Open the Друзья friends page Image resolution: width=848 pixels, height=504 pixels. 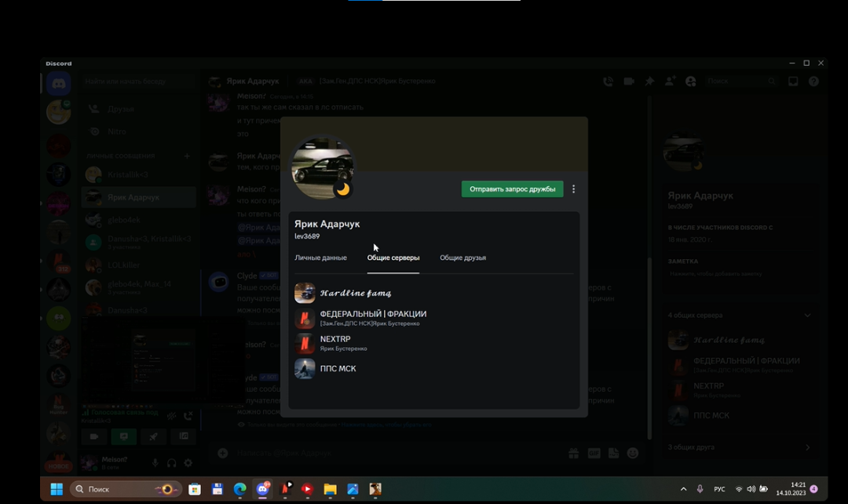tap(138, 108)
